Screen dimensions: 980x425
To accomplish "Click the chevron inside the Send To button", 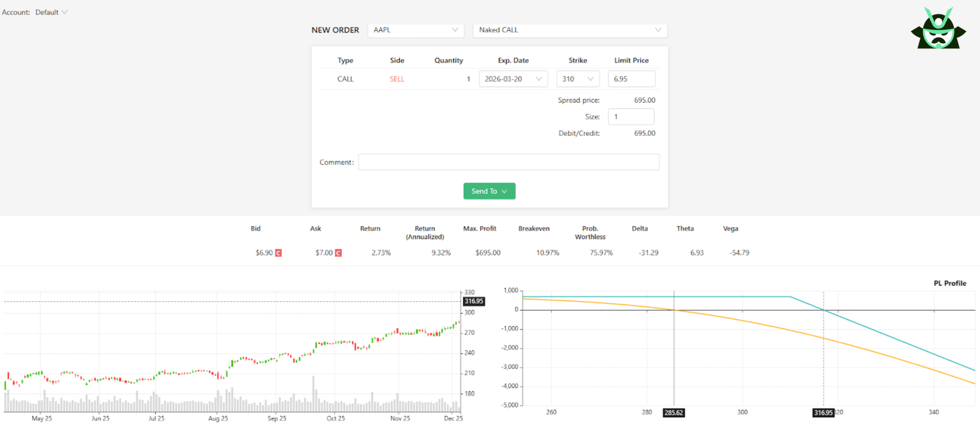I will coord(505,191).
